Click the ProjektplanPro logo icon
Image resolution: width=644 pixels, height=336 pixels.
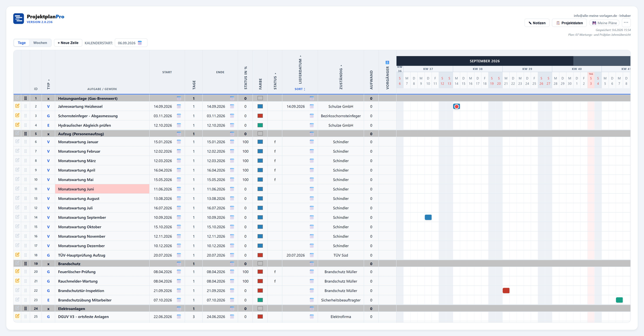pyautogui.click(x=19, y=19)
